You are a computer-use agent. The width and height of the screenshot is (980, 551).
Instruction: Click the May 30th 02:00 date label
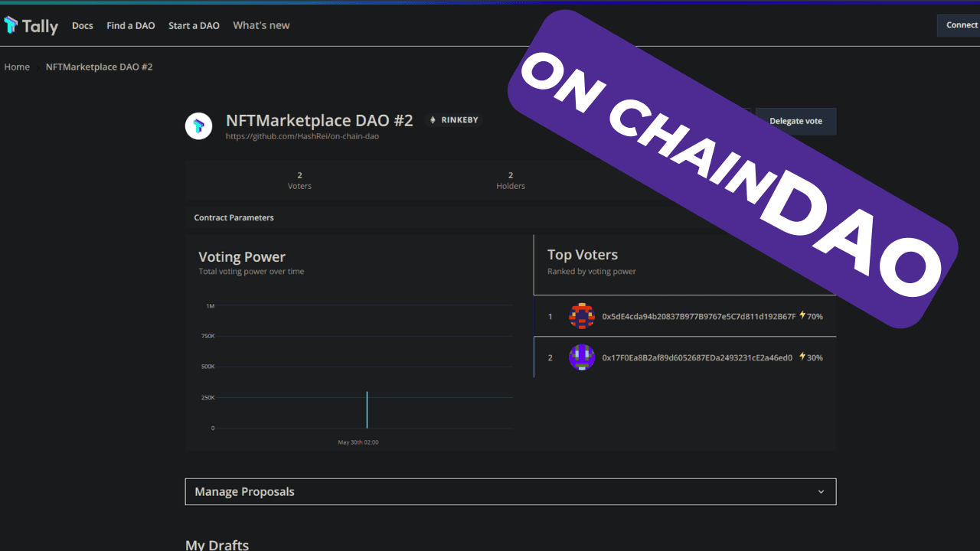(x=358, y=442)
